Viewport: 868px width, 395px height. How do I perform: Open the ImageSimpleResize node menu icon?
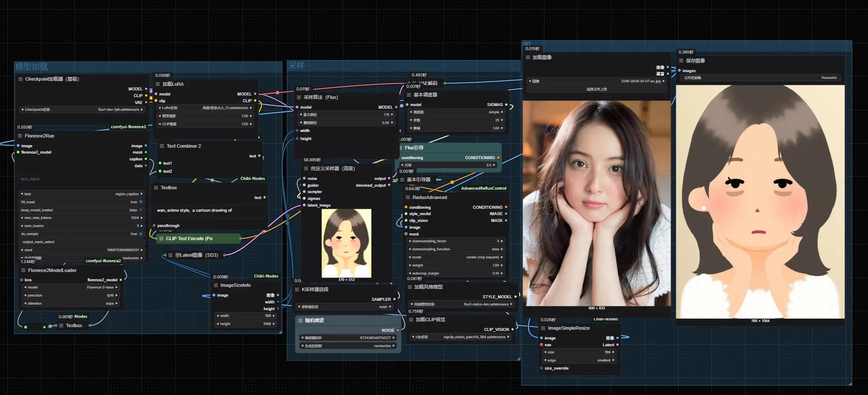(x=543, y=328)
